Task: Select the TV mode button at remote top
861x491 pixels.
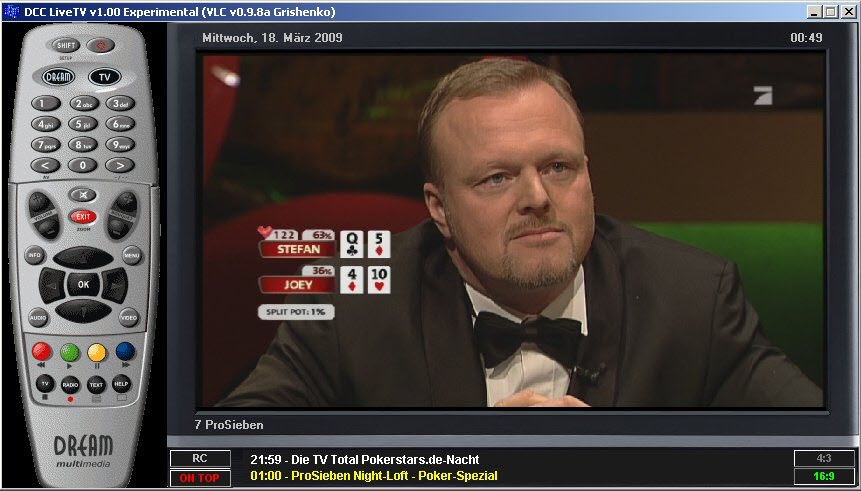Action: tap(104, 77)
